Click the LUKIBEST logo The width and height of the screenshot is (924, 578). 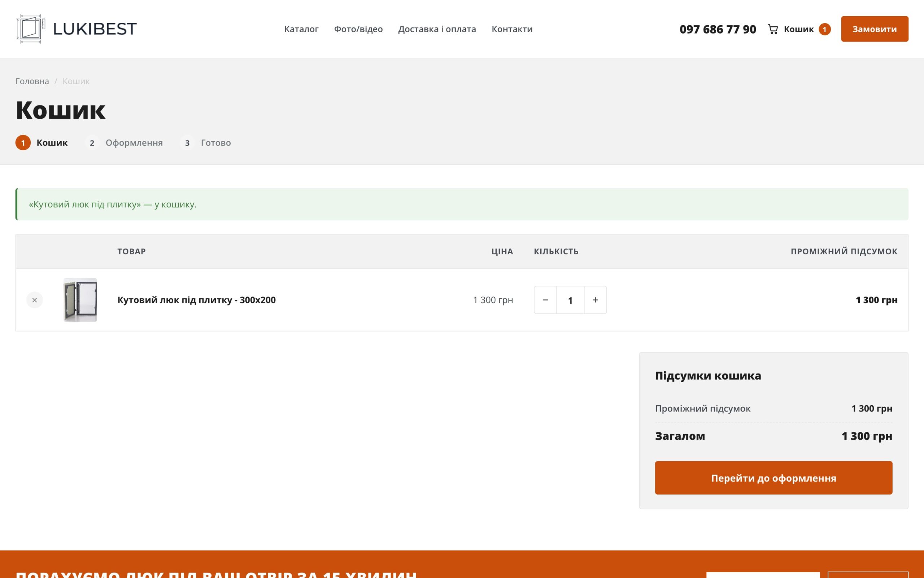tap(76, 29)
